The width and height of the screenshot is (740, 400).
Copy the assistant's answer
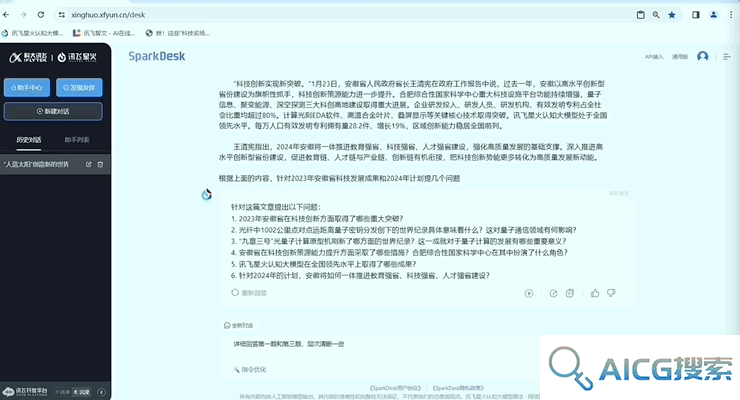coord(570,293)
